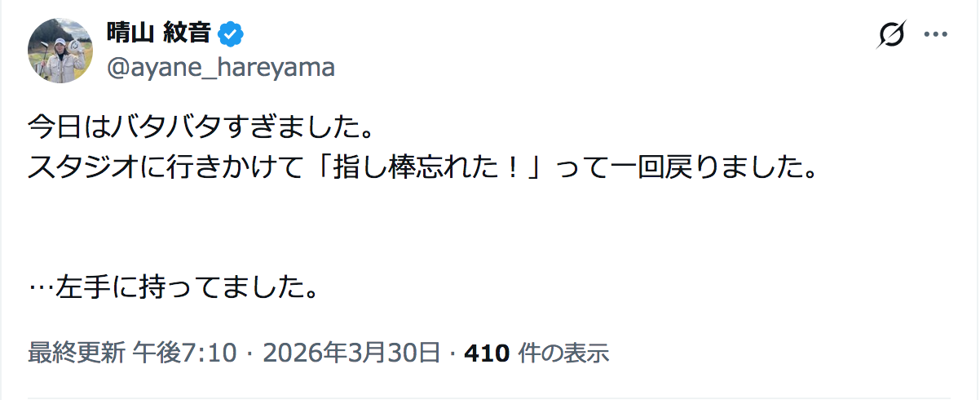
Task: Click the 最終更新 label
Action: 76,353
